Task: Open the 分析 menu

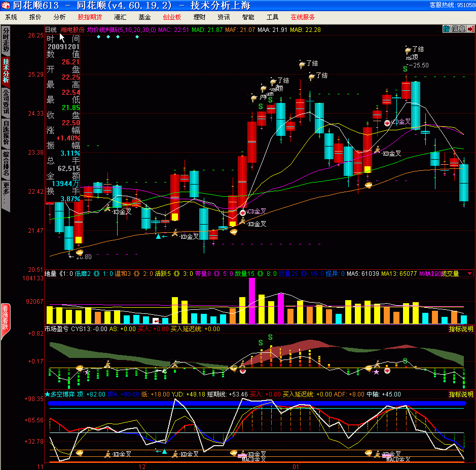Action: [x=59, y=17]
